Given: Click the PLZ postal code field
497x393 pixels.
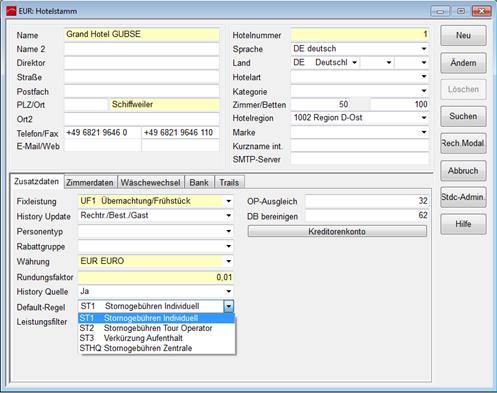Looking at the screenshot, I should pos(86,105).
